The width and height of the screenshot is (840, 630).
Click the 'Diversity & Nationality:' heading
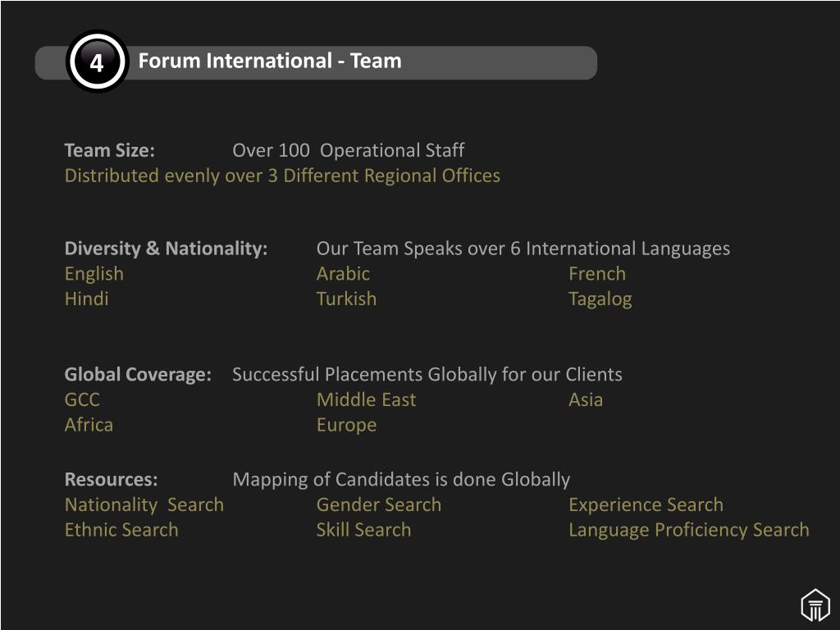[x=166, y=249]
